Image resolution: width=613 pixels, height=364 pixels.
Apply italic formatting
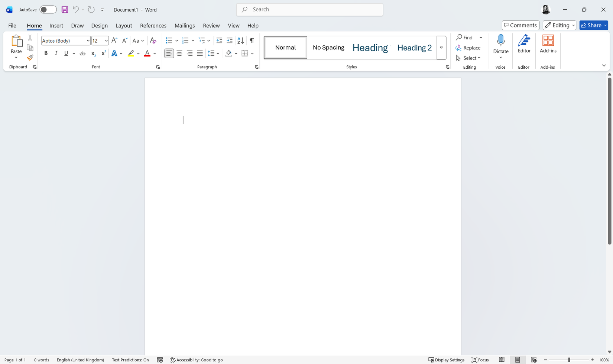[56, 53]
